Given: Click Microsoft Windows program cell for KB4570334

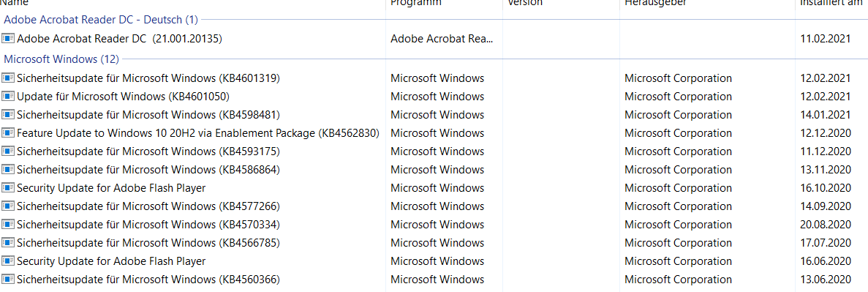Looking at the screenshot, I should click(437, 225).
